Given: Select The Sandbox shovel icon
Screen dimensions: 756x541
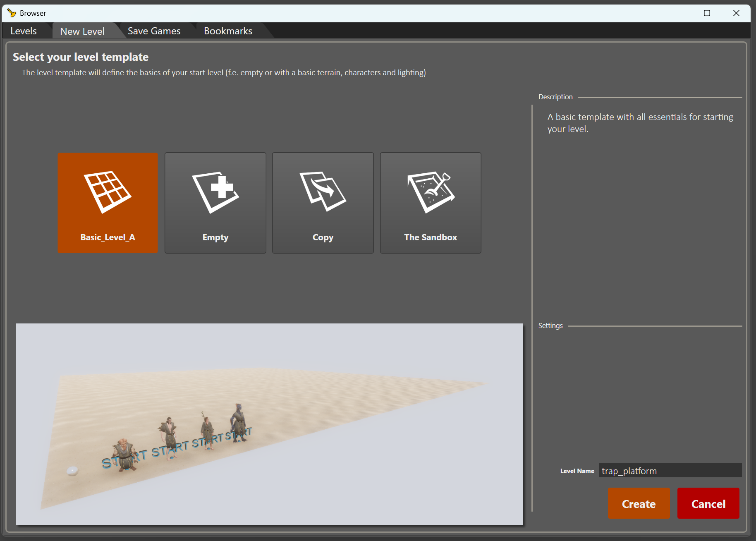Looking at the screenshot, I should coord(431,192).
